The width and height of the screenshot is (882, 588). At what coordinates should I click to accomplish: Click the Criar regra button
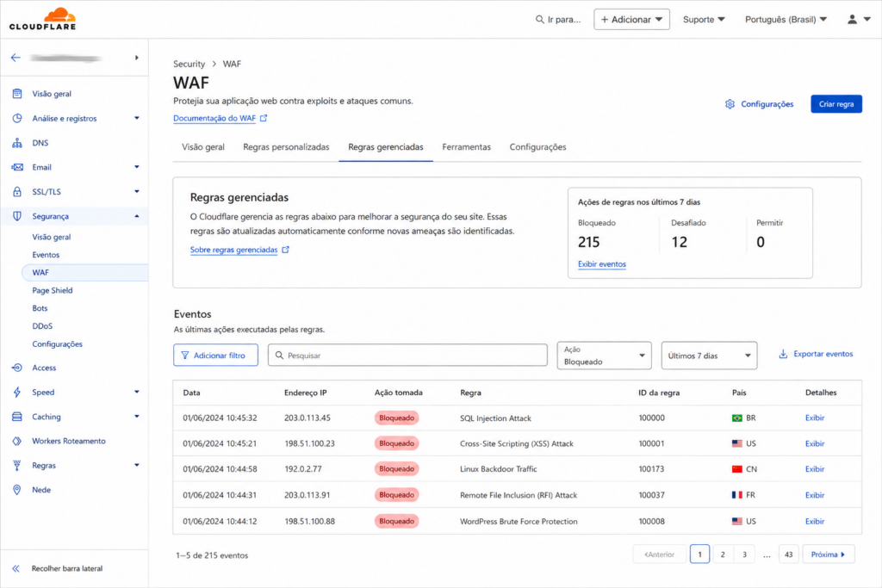[x=835, y=104]
